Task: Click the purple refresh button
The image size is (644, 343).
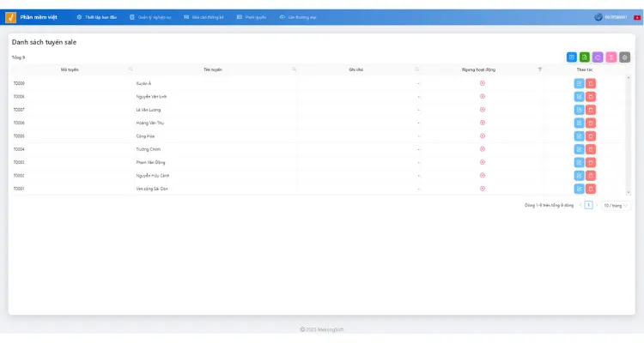Action: pyautogui.click(x=598, y=57)
